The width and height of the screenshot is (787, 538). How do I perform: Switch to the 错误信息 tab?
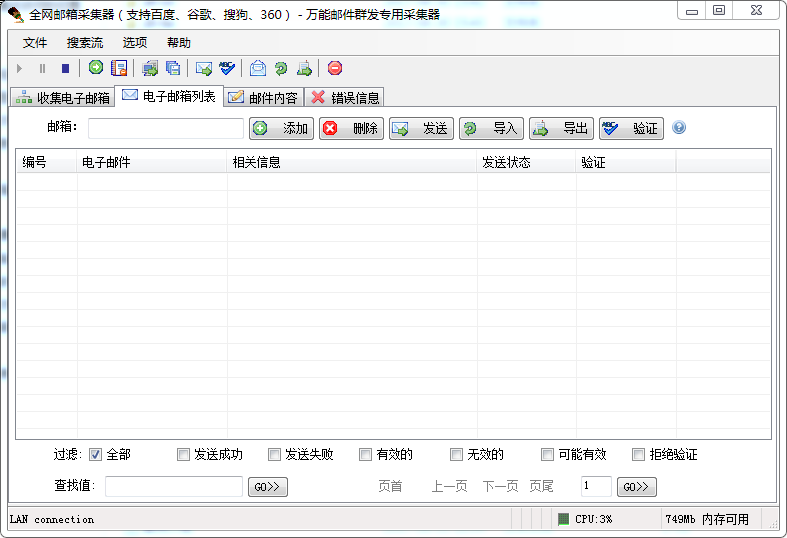pyautogui.click(x=345, y=97)
